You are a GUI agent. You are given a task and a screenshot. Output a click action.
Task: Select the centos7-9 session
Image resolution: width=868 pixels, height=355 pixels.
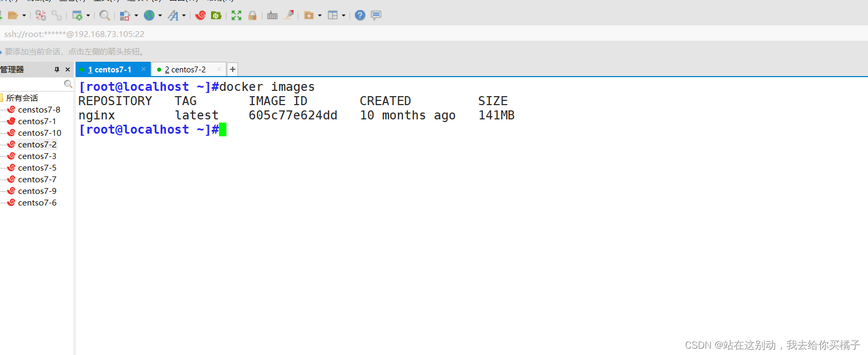pyautogui.click(x=37, y=191)
